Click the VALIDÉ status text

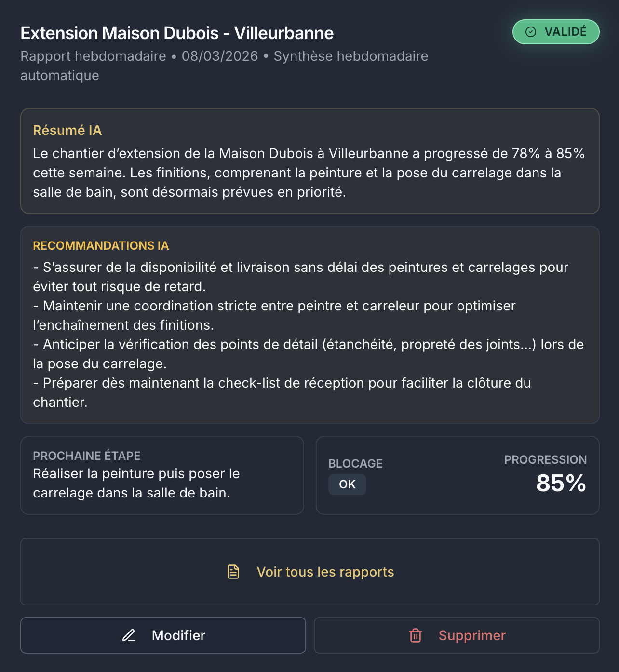[x=565, y=32]
